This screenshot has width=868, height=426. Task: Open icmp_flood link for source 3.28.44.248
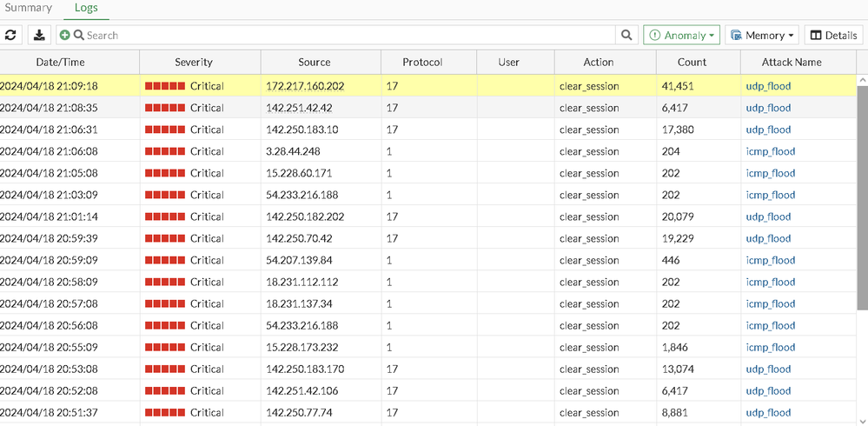(x=770, y=151)
